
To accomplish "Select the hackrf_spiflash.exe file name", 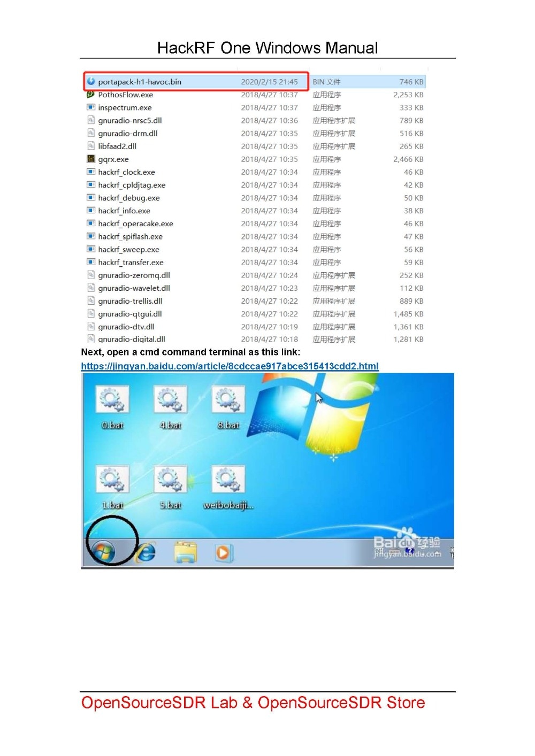I will pos(130,236).
